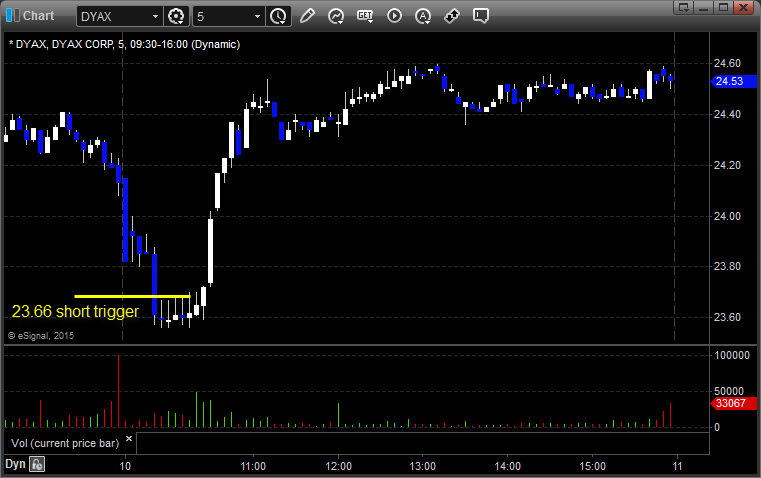Open the symbol settings gear icon

coord(176,16)
